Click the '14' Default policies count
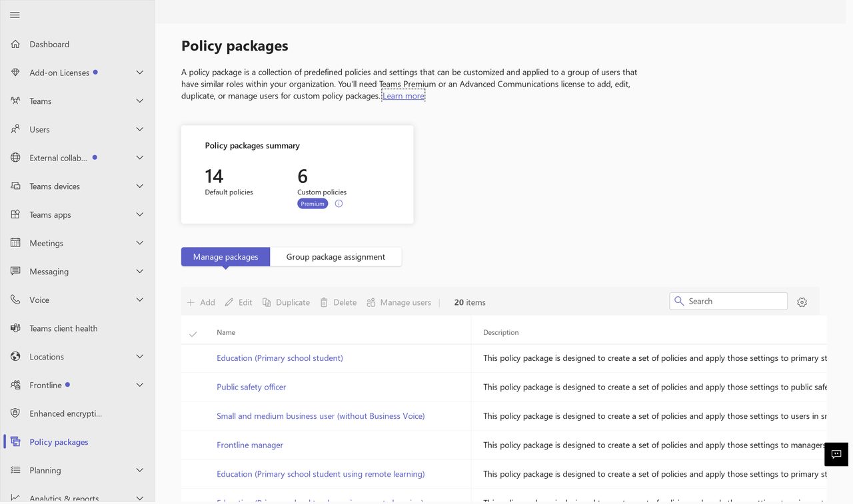 pos(214,176)
